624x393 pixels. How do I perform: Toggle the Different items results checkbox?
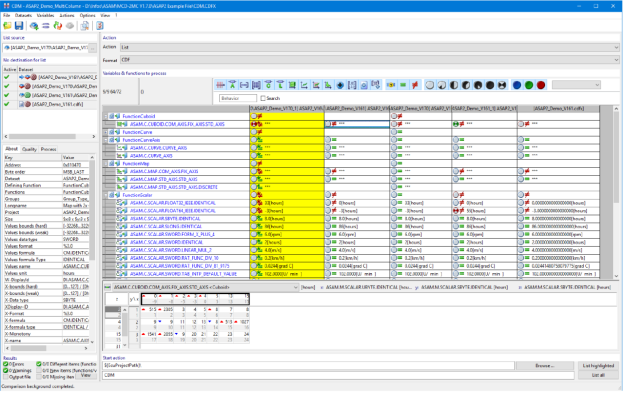click(x=39, y=364)
